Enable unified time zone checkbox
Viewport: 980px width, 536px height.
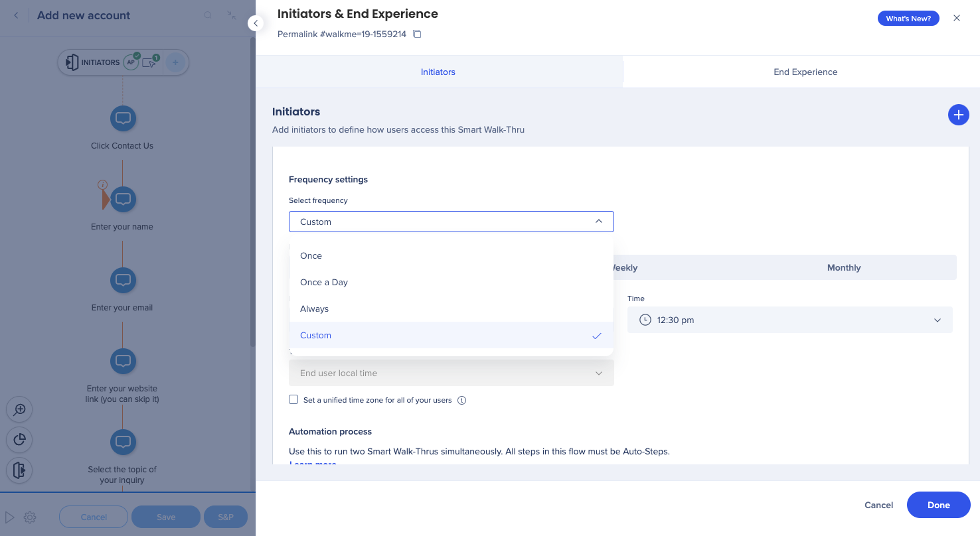coord(293,400)
